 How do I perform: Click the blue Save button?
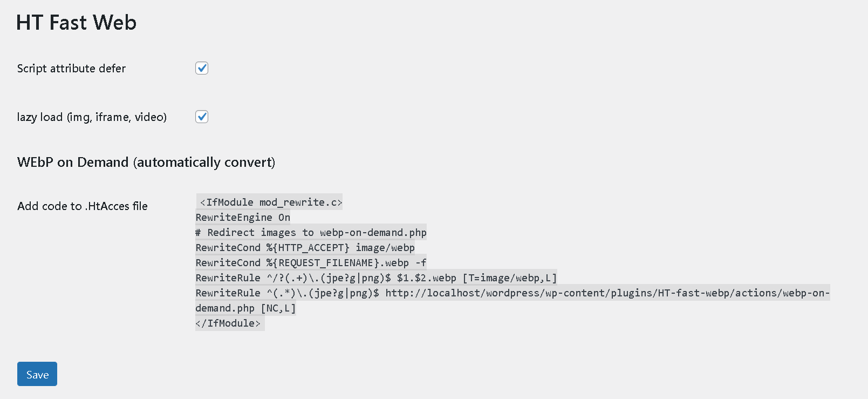(x=37, y=374)
